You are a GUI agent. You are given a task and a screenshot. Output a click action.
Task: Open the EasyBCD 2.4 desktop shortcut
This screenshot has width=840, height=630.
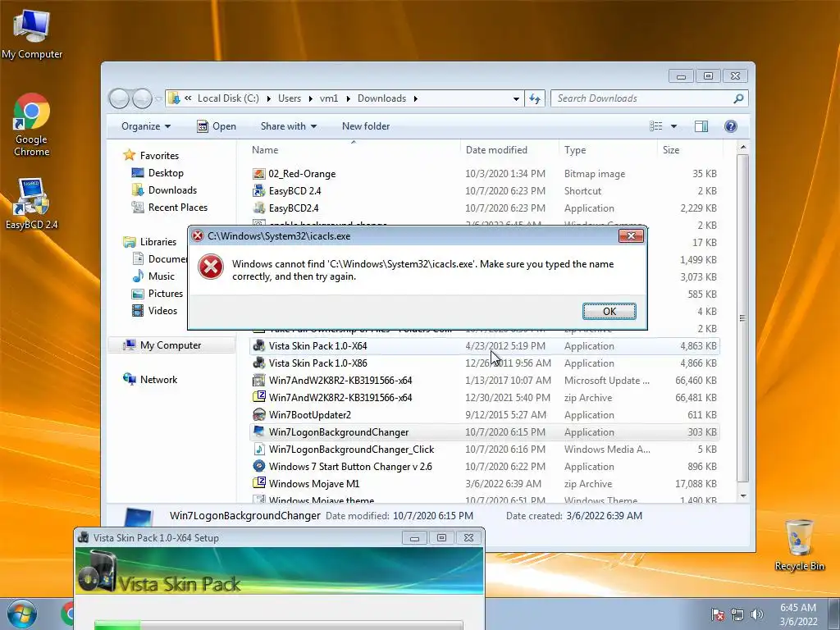pos(32,203)
